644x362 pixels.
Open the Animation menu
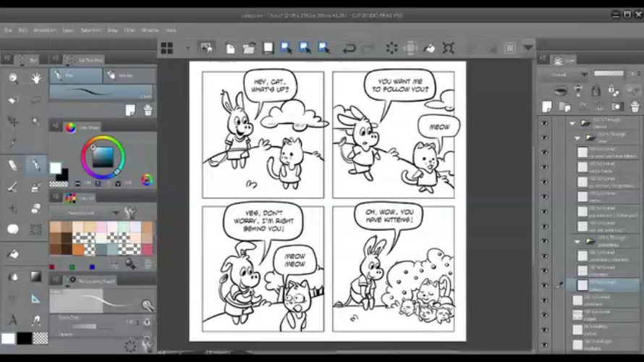(x=44, y=30)
